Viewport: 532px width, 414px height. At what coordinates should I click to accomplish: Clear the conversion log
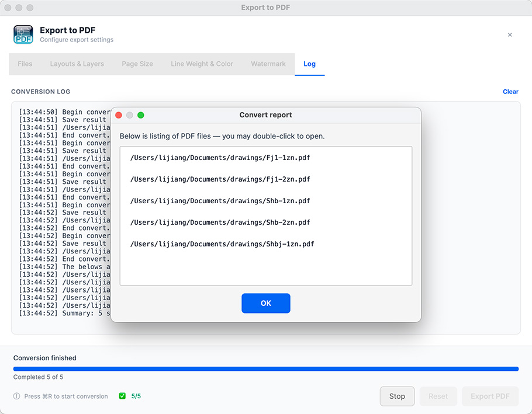coord(510,92)
